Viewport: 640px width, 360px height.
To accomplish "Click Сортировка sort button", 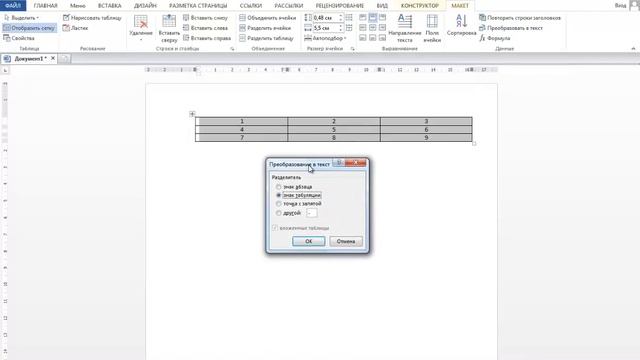I will [x=462, y=25].
